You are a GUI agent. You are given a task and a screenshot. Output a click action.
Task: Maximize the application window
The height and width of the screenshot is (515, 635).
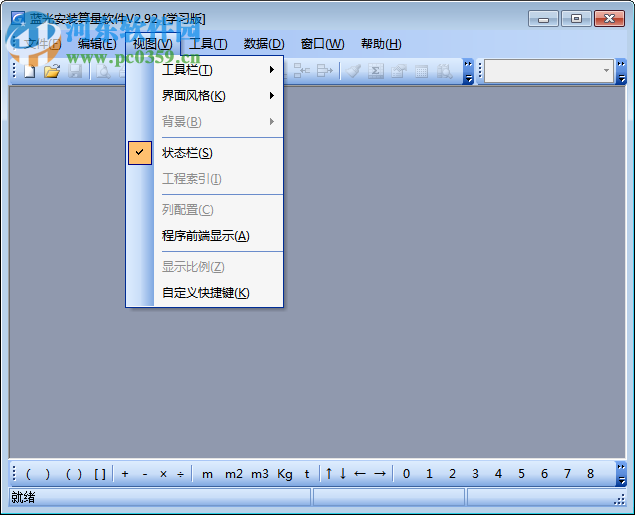(576, 19)
